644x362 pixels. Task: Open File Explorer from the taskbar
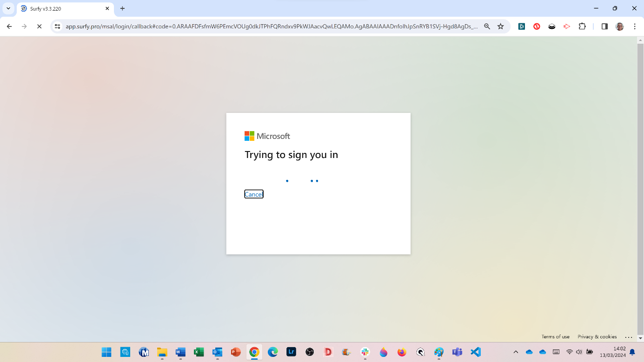point(162,352)
